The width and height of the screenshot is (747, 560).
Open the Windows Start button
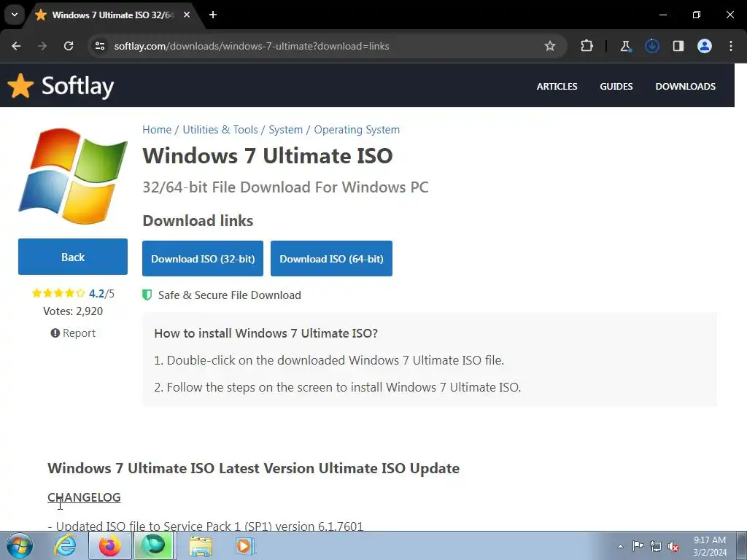point(19,545)
